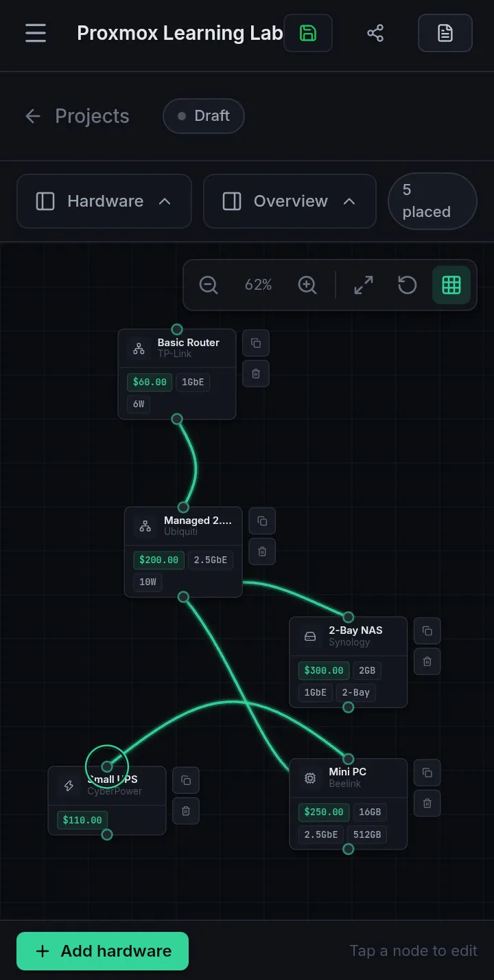Click the $300.00 price tag
The height and width of the screenshot is (980, 494).
[x=324, y=670]
